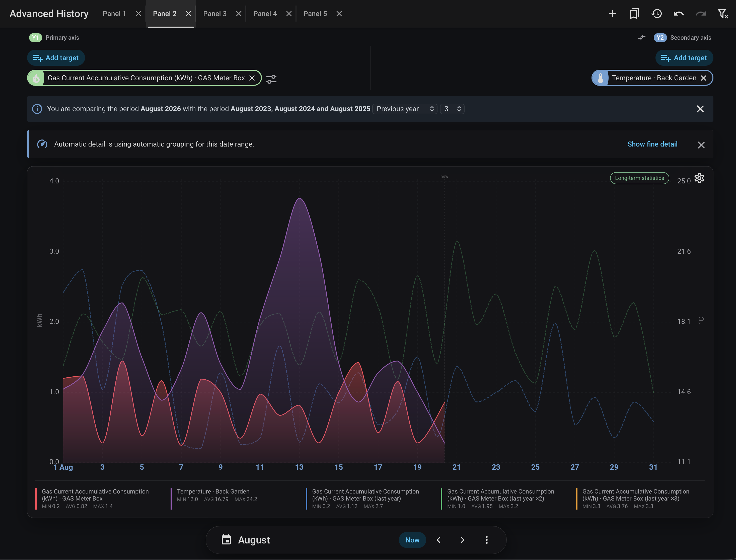Add a new panel with plus icon
The image size is (736, 560).
tap(612, 14)
